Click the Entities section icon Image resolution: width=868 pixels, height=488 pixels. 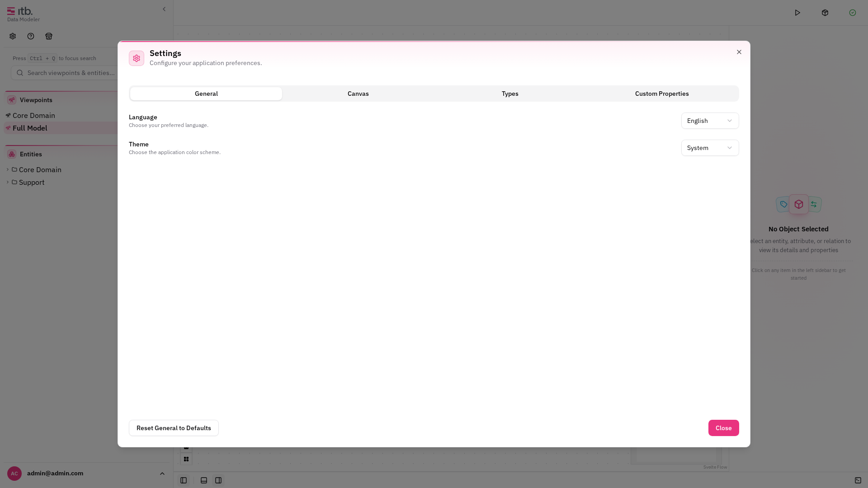(x=12, y=154)
